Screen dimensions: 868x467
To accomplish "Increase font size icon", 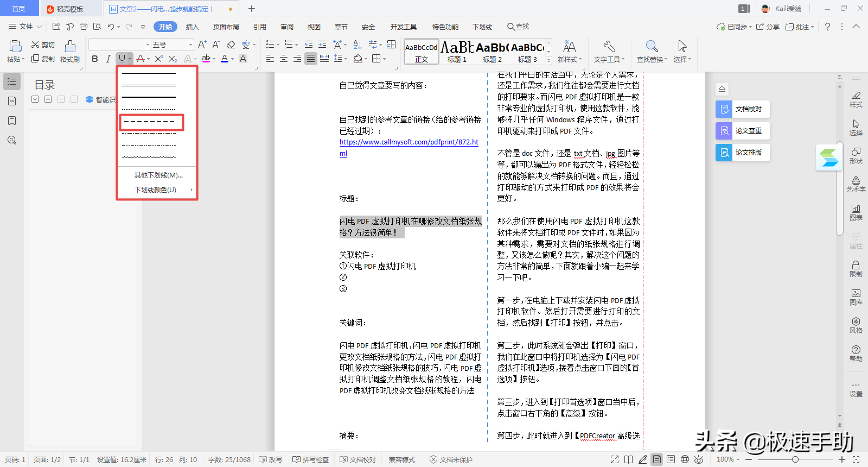I will tap(202, 45).
